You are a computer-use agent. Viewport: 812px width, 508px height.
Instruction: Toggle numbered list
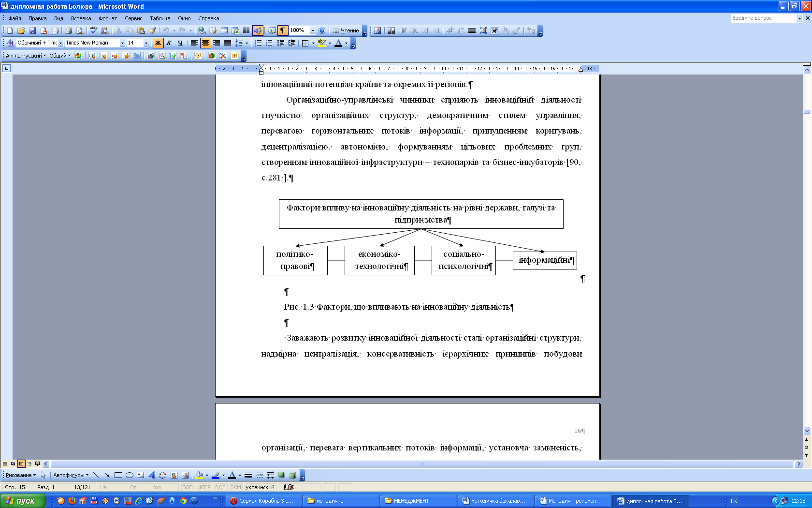258,43
